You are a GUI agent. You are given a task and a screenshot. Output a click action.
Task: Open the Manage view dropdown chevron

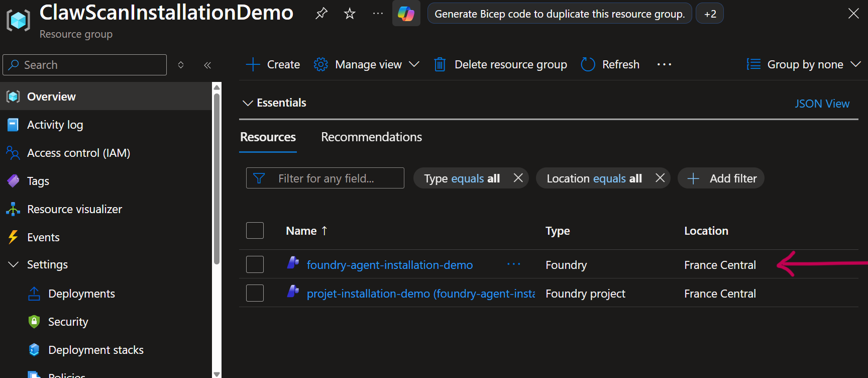pos(414,64)
